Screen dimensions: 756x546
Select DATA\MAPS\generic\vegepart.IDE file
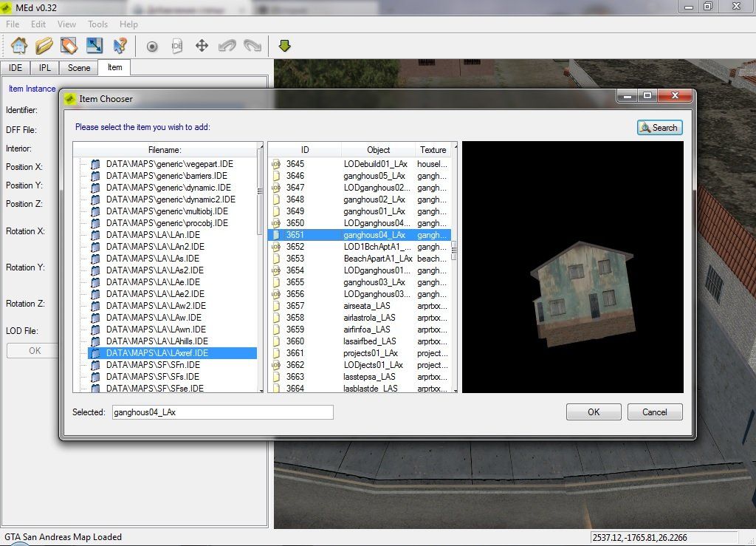click(170, 164)
